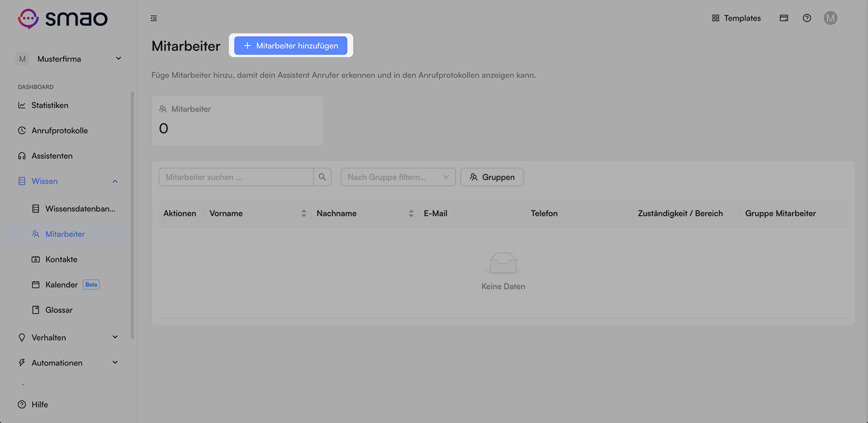868x423 pixels.
Task: Expand the Automationen section
Action: click(68, 363)
